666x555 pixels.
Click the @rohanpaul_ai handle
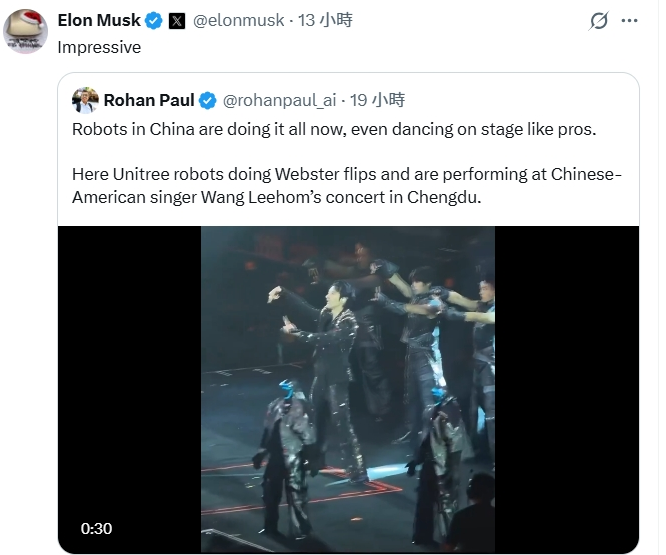[279, 100]
